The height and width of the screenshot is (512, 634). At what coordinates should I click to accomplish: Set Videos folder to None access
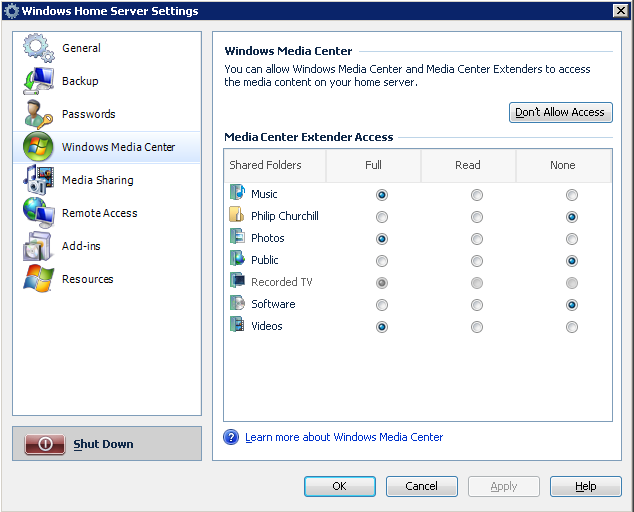point(572,327)
